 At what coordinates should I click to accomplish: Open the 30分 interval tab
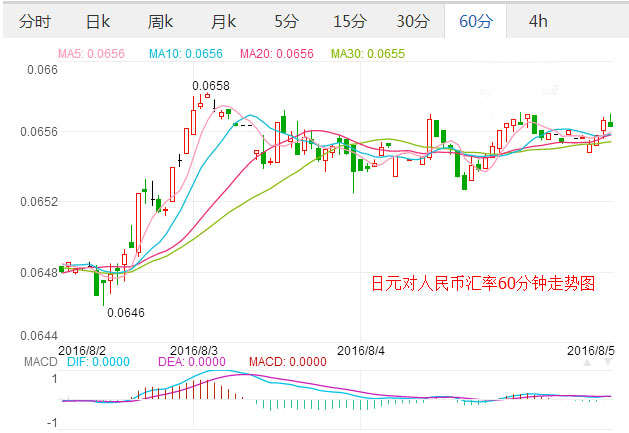coord(413,21)
